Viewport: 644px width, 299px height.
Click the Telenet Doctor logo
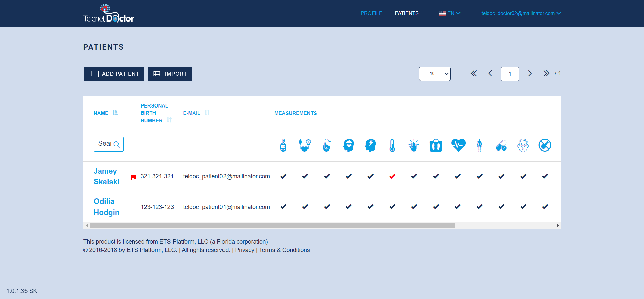point(108,13)
